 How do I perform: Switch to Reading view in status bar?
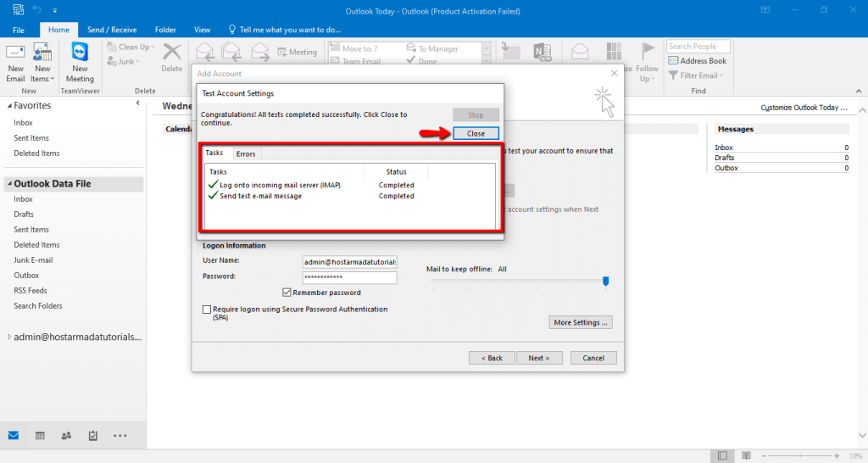click(746, 455)
